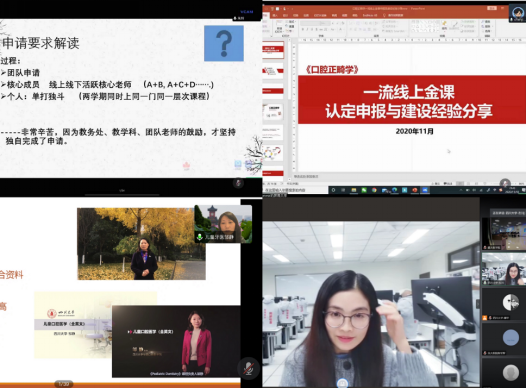Screen dimensions: 527x389
Task: Open the Slide Show (幻灯片放映) ribbon tab
Action: [x=320, y=15]
